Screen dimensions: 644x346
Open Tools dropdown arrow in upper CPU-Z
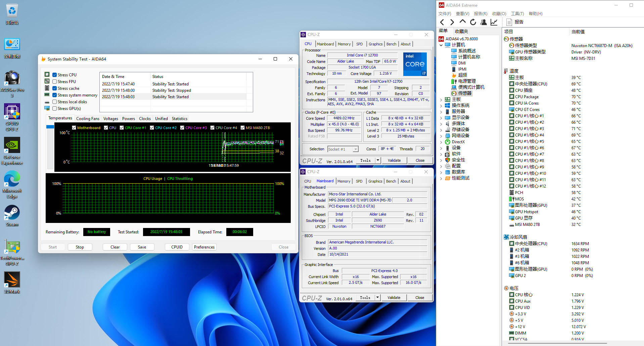(378, 160)
